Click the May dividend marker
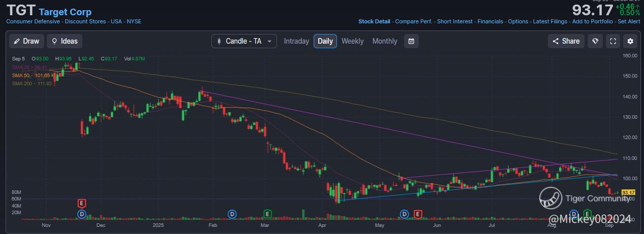 pyautogui.click(x=405, y=214)
